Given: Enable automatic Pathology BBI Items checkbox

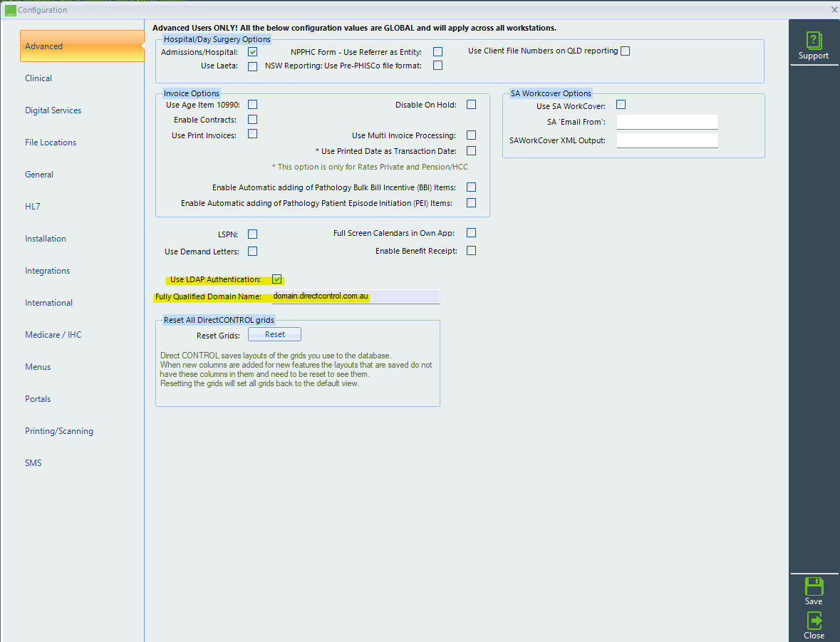Looking at the screenshot, I should click(472, 187).
